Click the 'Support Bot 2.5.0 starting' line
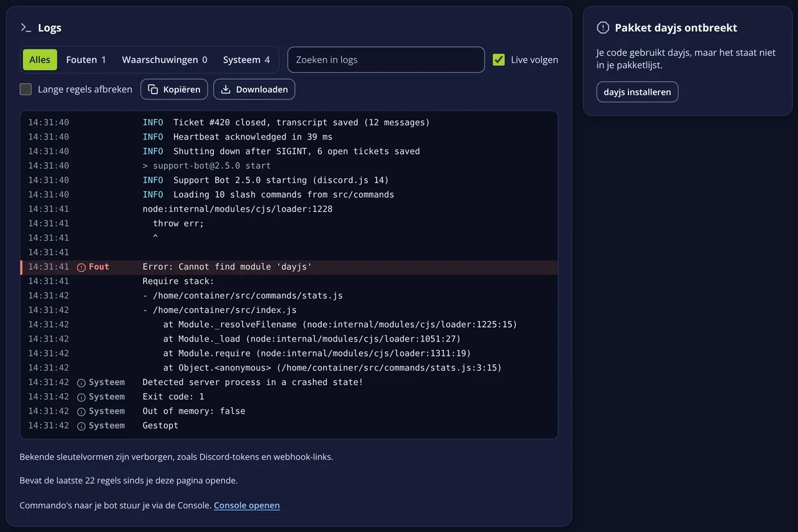 pyautogui.click(x=289, y=180)
